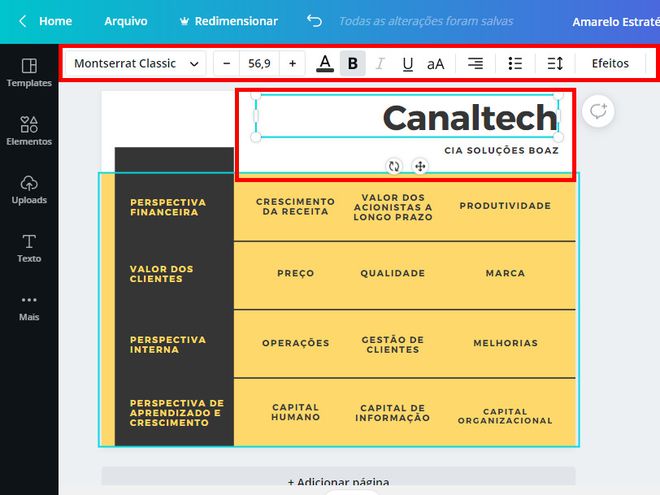Select PREÇO text

[x=295, y=273]
